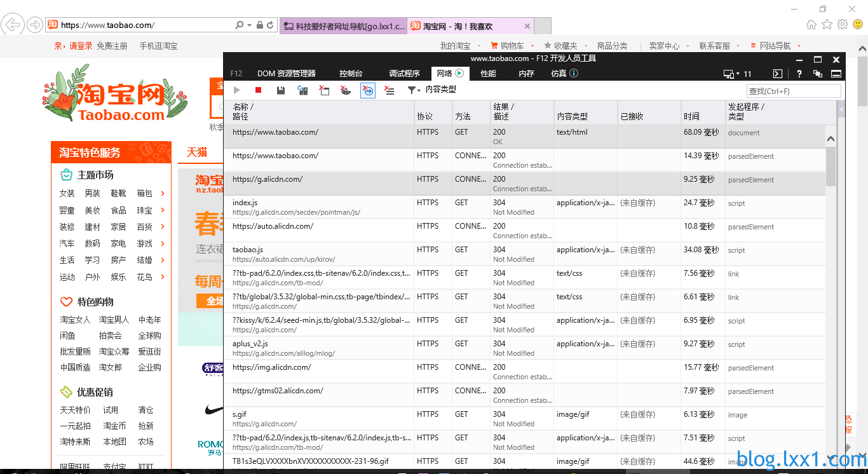Refresh the page with reload icon
The height and width of the screenshot is (474, 868).
click(x=271, y=25)
